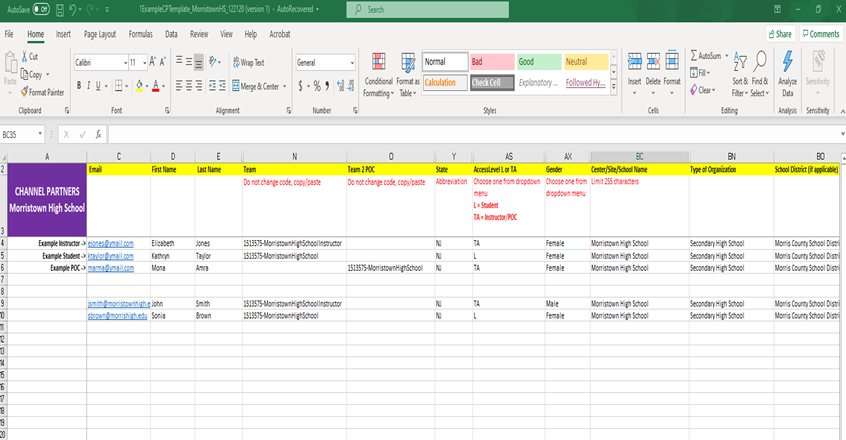Open the Formulas ribbon tab
Viewport: 846px width, 440px height.
[140, 34]
